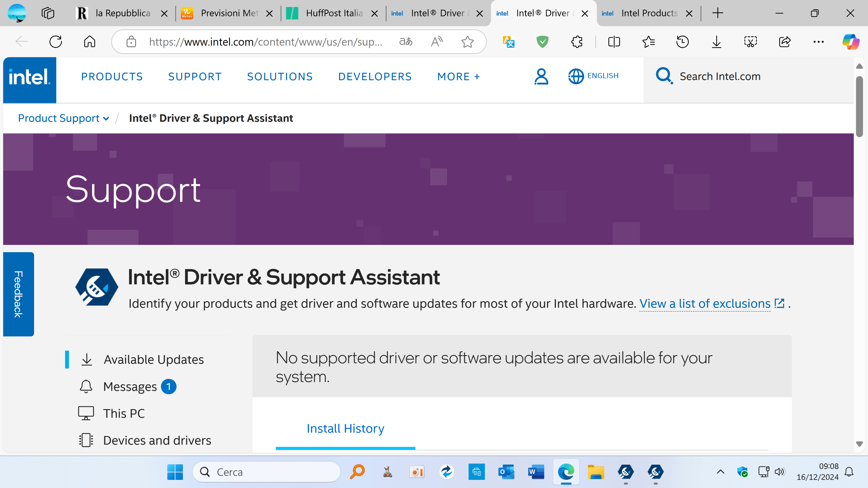Open the Feedback side tab
Viewport: 868px width, 488px height.
19,294
